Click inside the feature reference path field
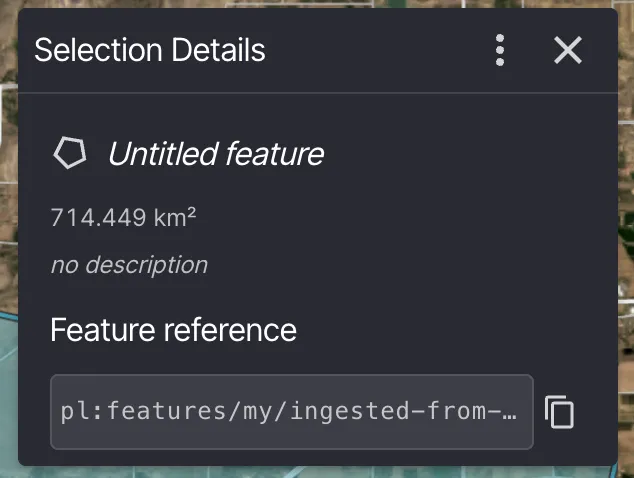Viewport: 634px width, 478px height. (292, 412)
